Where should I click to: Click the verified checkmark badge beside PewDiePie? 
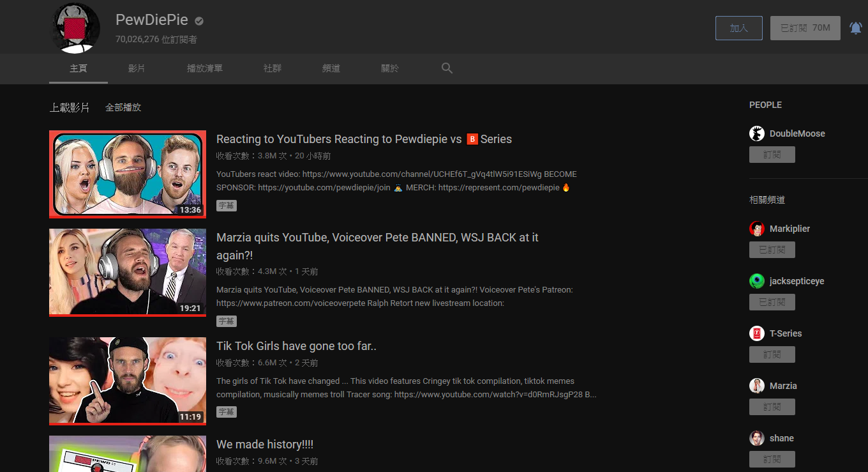(x=199, y=21)
